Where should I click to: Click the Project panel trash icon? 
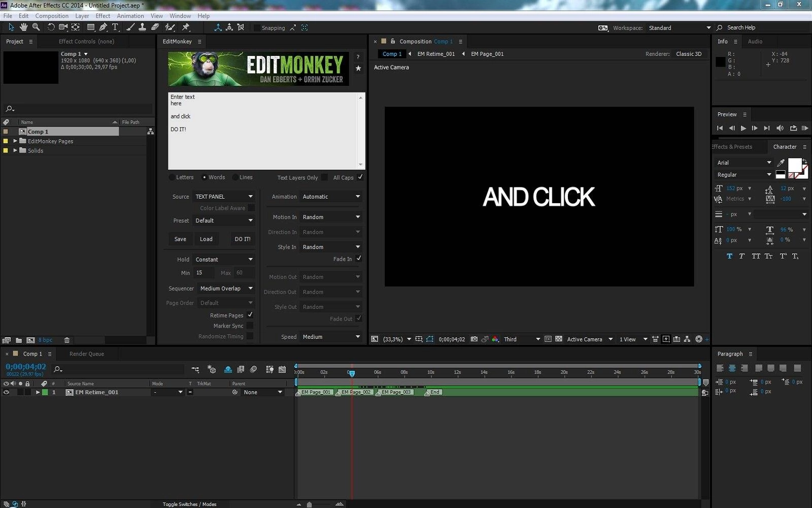(66, 340)
